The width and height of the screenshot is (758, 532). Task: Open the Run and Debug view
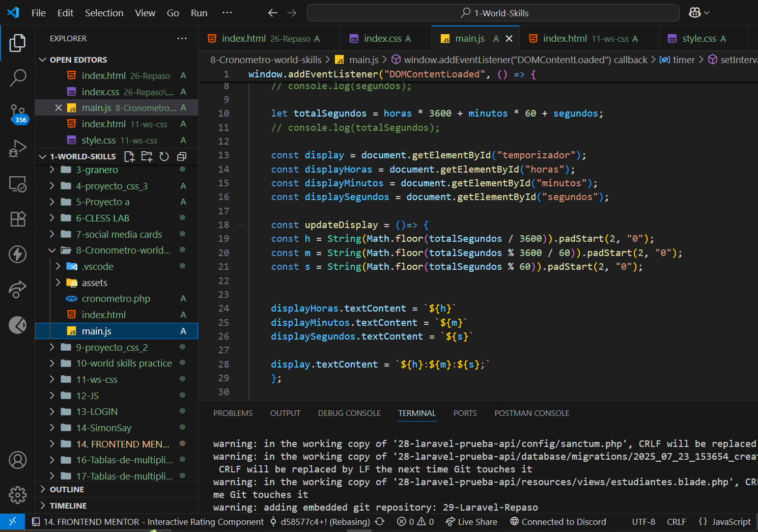pos(18,149)
